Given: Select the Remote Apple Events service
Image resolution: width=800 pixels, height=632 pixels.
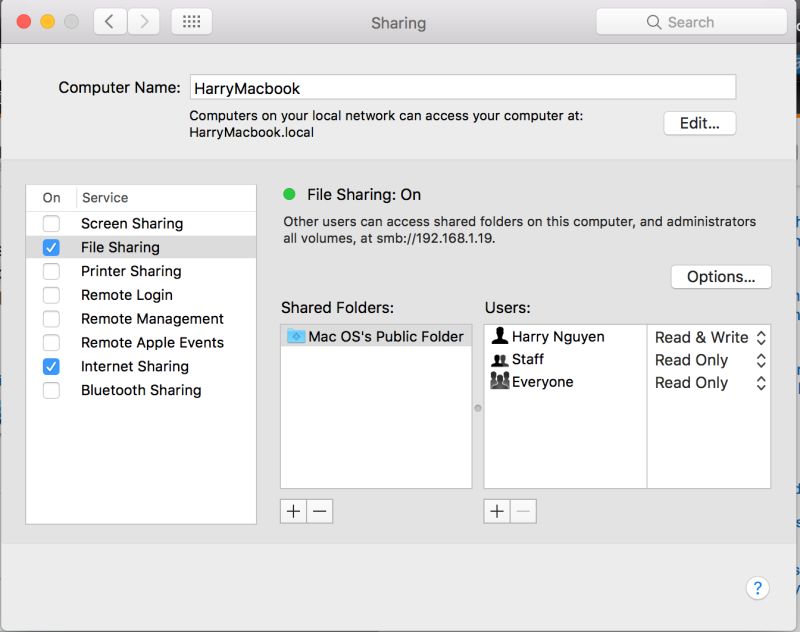Looking at the screenshot, I should coord(141,342).
